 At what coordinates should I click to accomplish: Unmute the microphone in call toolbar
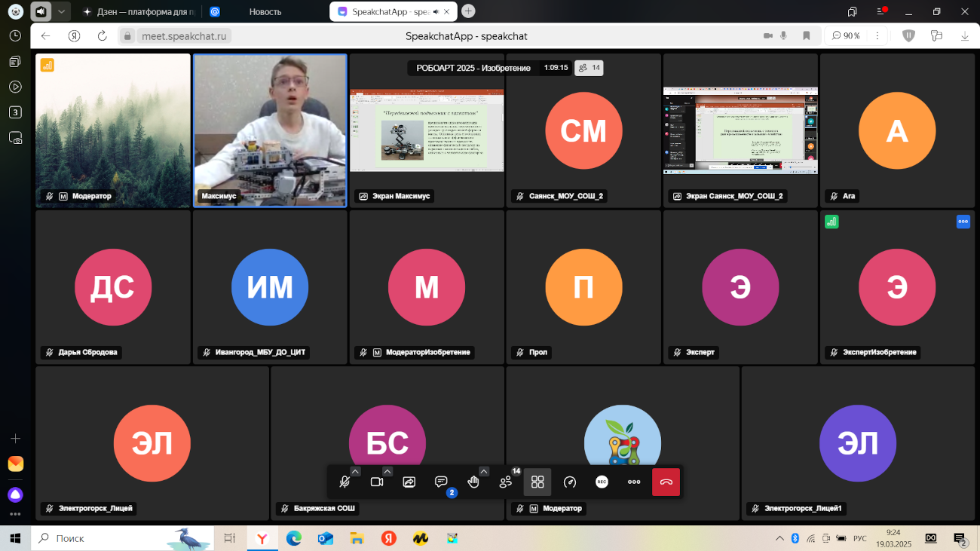point(345,482)
